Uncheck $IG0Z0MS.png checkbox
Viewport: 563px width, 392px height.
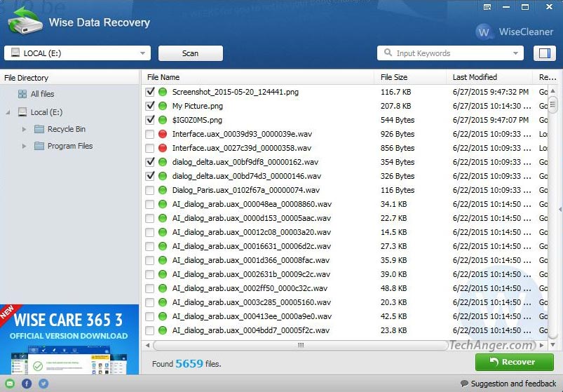click(150, 120)
